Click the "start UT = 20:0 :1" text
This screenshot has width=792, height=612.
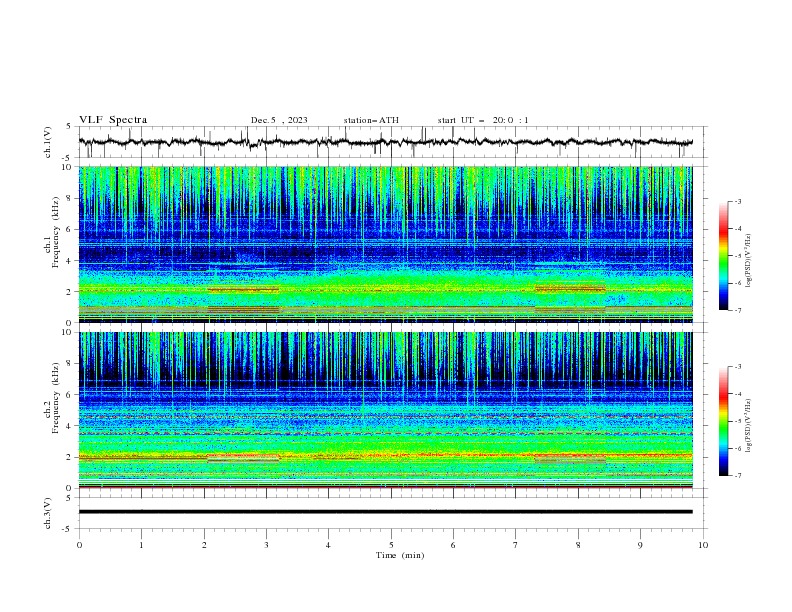pyautogui.click(x=483, y=120)
